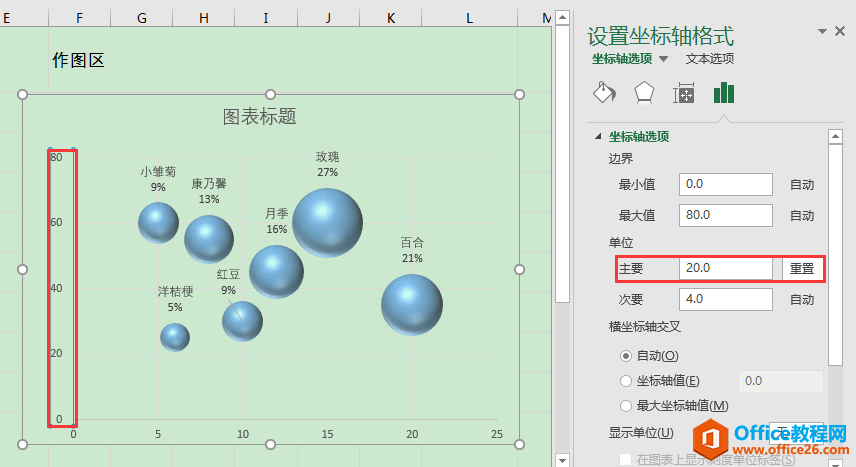Open the Fill & Line paint bucket icon
Viewport: 856px width, 467px height.
pos(604,93)
